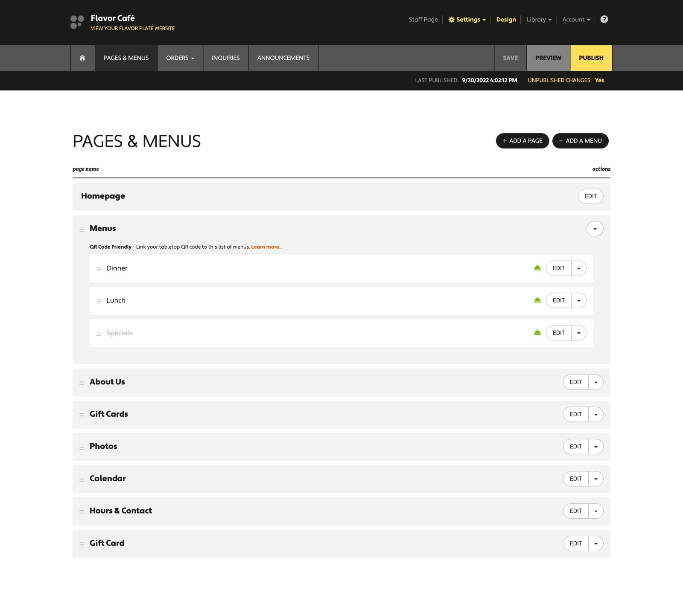Click the green cloche icon beside Dinner
This screenshot has width=683, height=616.
[x=537, y=268]
